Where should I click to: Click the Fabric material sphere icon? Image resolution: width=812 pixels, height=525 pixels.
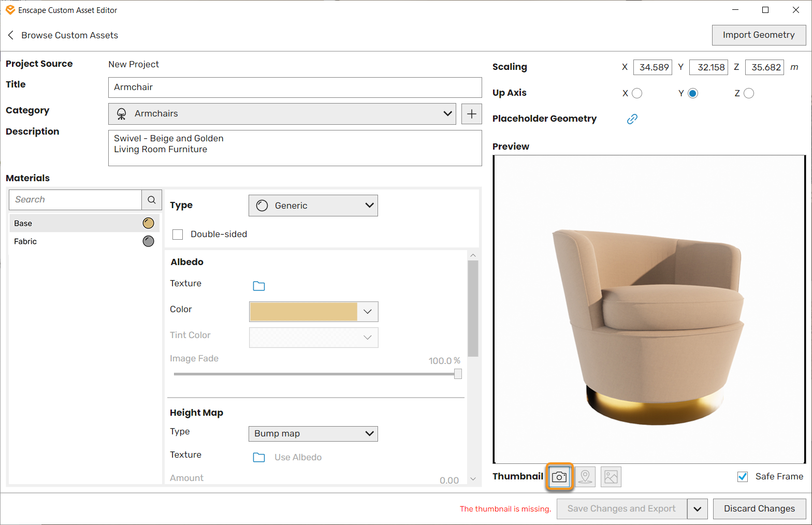click(x=149, y=241)
